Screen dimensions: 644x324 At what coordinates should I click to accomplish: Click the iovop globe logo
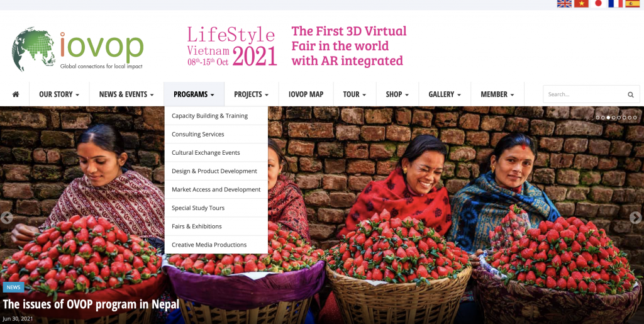pyautogui.click(x=77, y=49)
